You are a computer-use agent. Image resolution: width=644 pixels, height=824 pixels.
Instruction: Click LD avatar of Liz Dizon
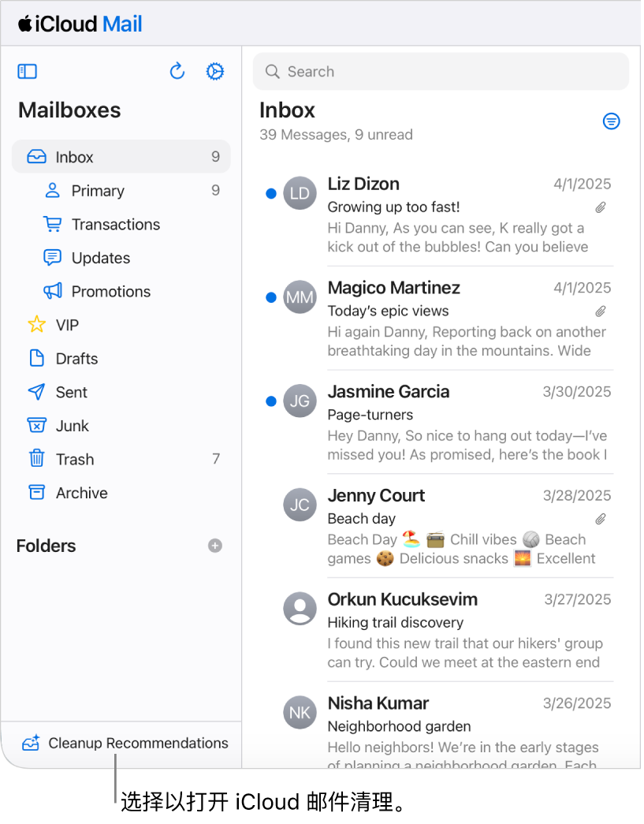tap(300, 193)
